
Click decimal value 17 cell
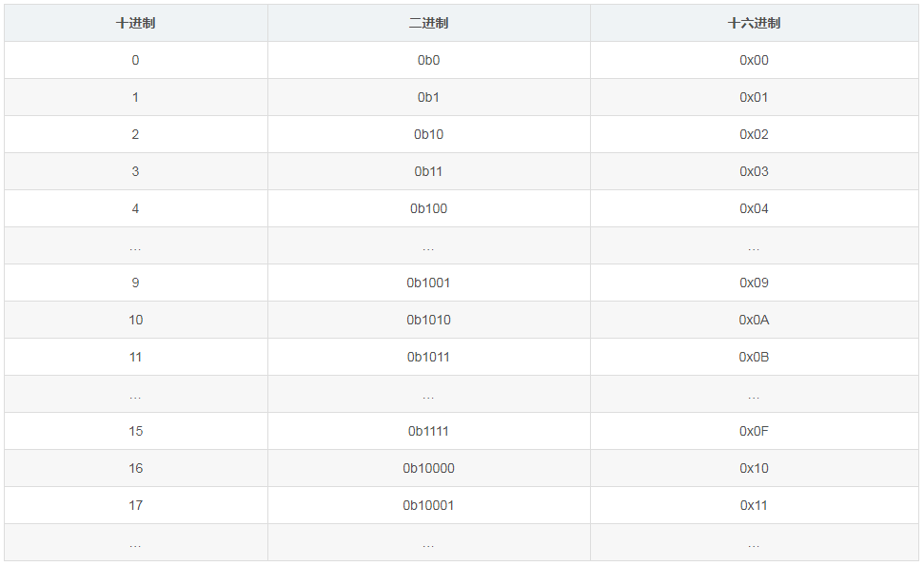tap(135, 505)
